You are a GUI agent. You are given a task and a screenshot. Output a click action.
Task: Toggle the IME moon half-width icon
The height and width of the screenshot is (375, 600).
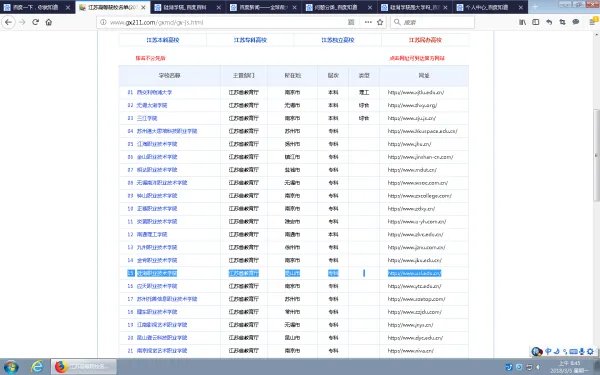557,351
